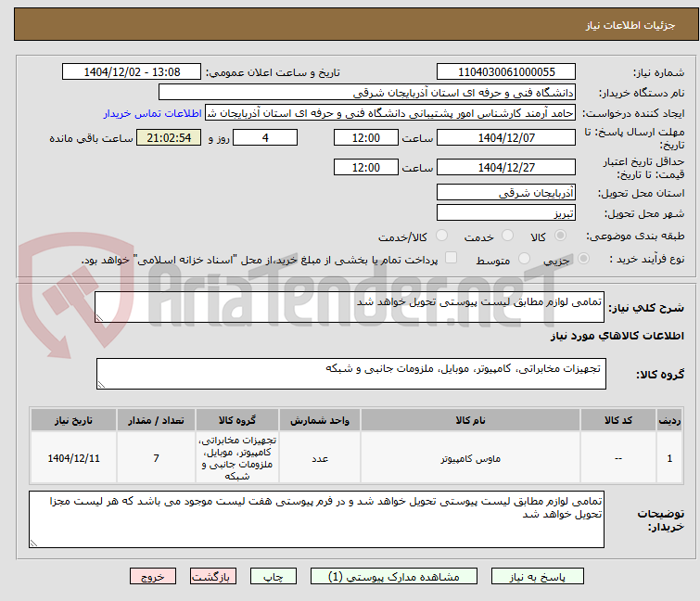Select the کالا radio button
The image size is (700, 601).
[560, 236]
